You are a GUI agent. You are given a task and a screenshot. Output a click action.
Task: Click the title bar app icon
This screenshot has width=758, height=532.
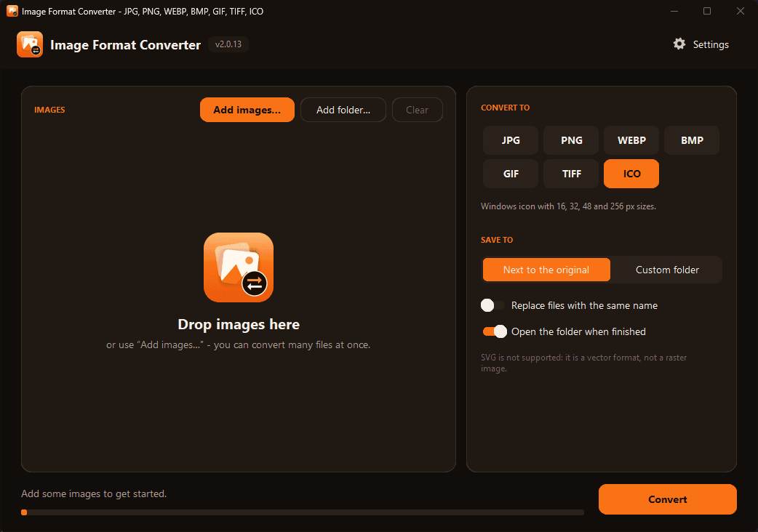point(12,11)
